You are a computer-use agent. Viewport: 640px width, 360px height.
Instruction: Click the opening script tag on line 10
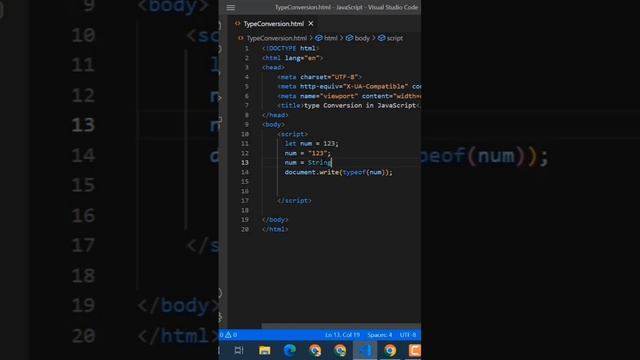pos(293,134)
